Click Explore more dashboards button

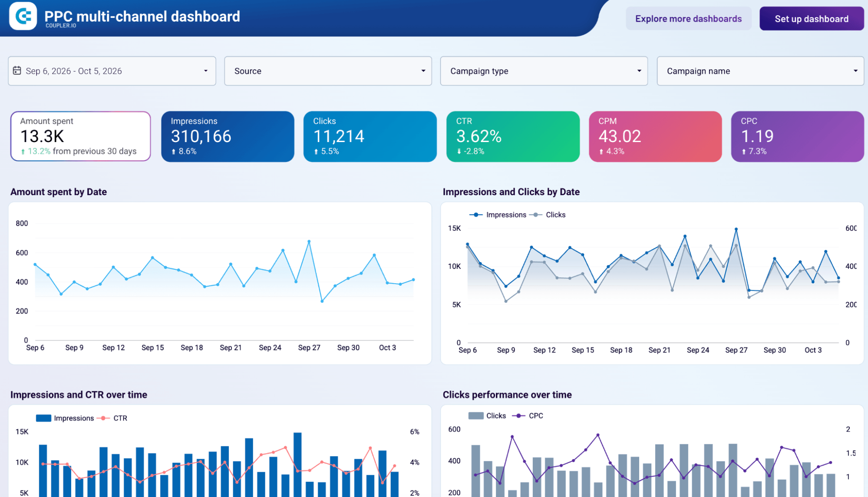pos(688,19)
